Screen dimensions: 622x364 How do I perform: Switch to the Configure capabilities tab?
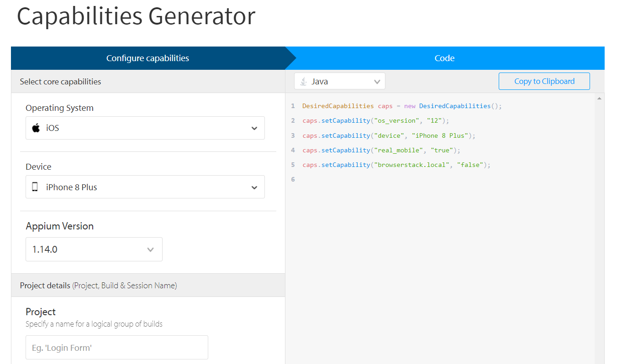click(x=148, y=58)
